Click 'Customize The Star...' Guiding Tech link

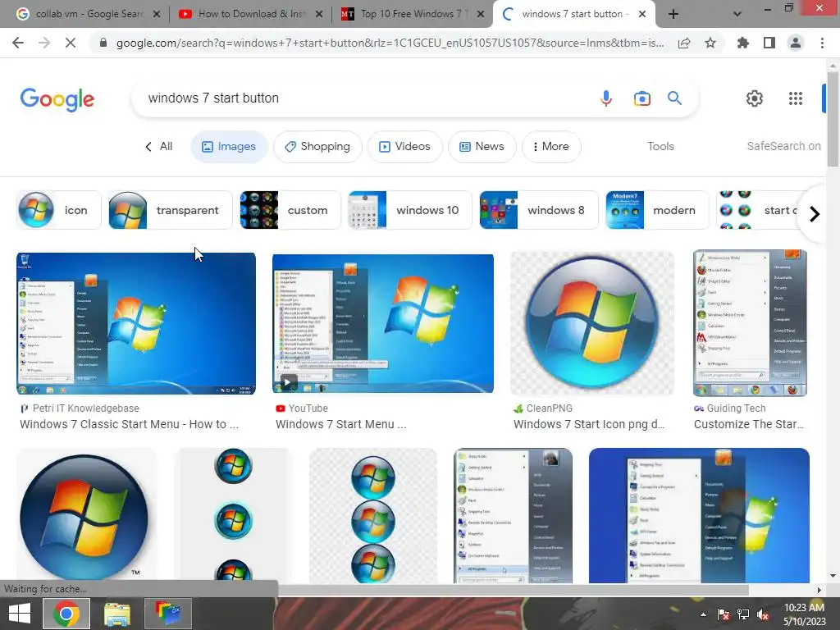click(749, 424)
